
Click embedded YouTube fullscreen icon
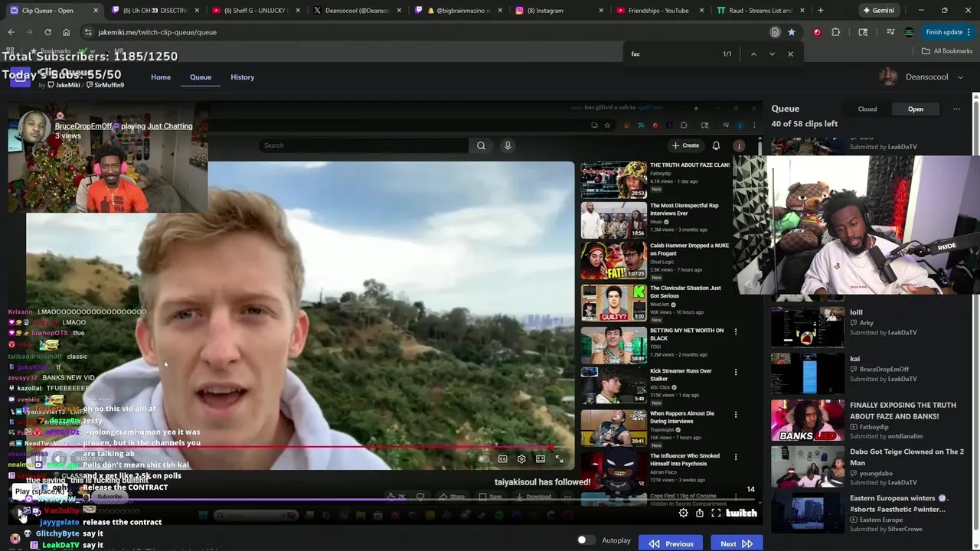tap(559, 459)
